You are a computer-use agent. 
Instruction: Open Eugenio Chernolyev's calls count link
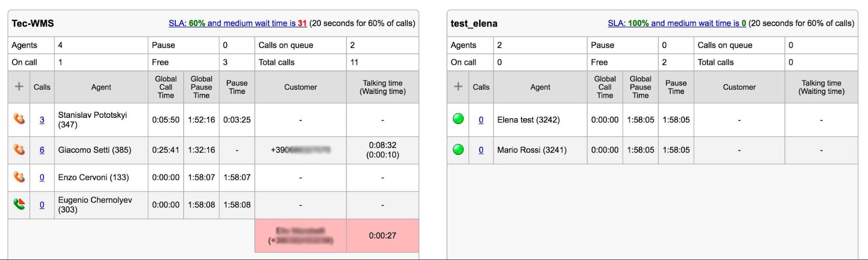pyautogui.click(x=42, y=205)
